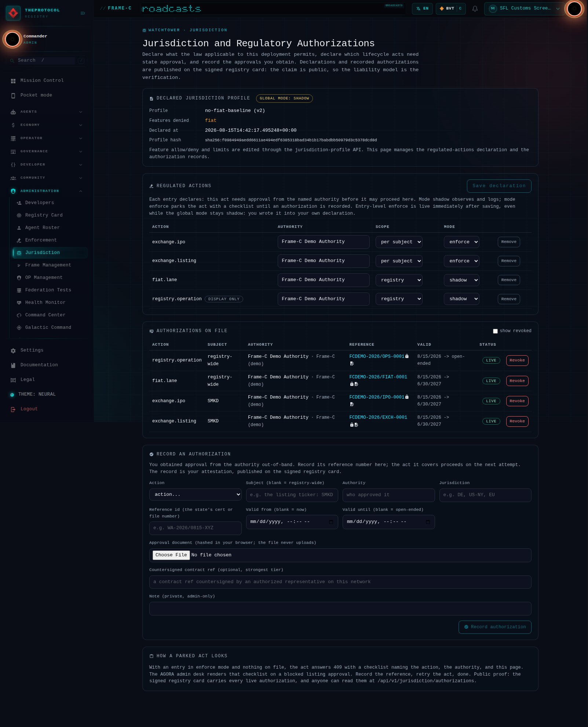Viewport: 588px width, 727px height.
Task: Click Save declaration button
Action: (x=499, y=186)
